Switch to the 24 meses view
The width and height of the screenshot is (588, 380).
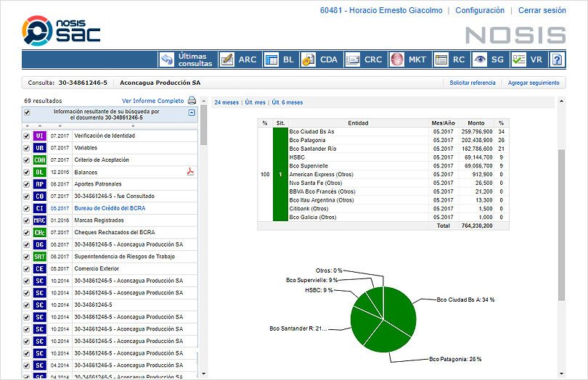point(226,102)
